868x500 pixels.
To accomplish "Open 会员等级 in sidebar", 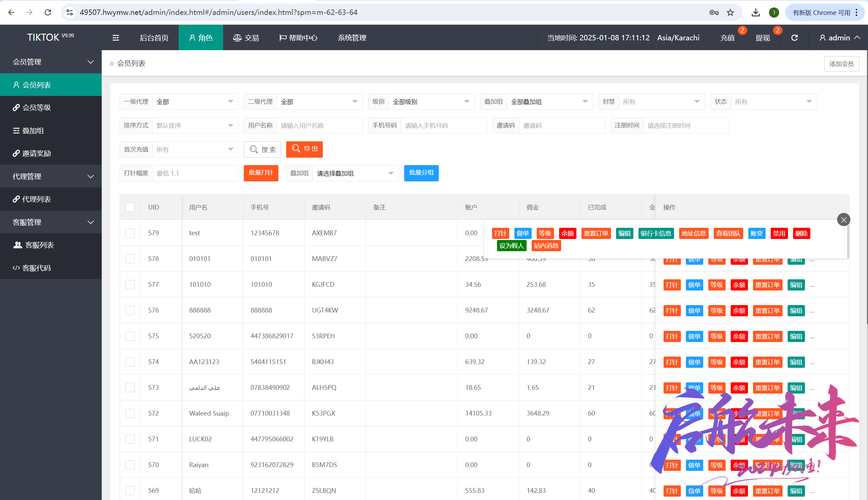I will tap(51, 107).
